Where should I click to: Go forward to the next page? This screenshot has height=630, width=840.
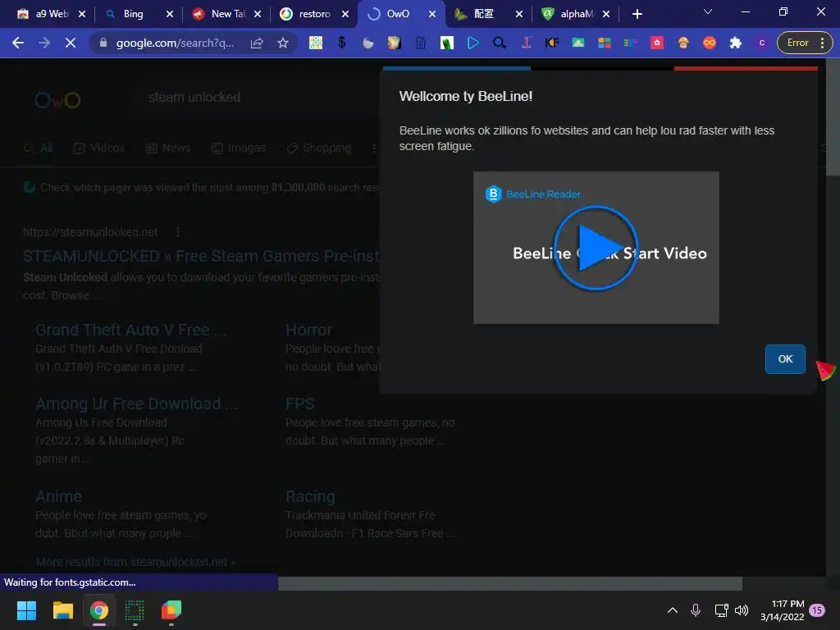click(x=44, y=43)
